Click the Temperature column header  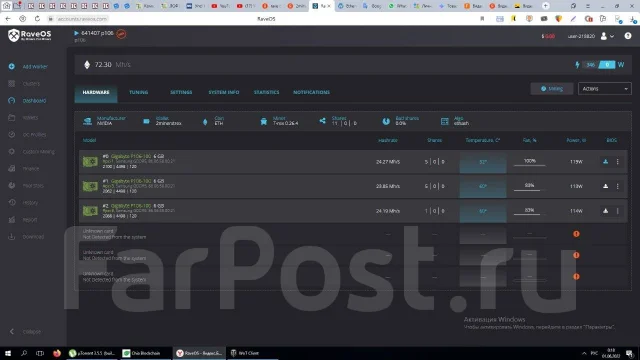pos(482,140)
